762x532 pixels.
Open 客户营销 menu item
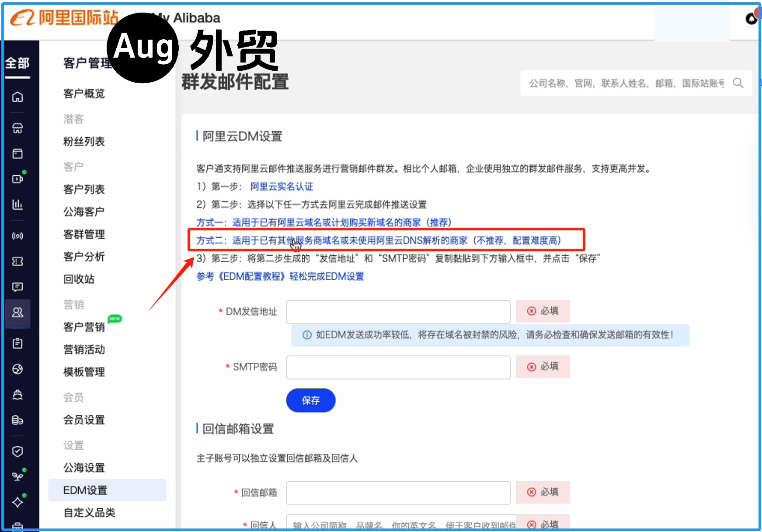[84, 327]
